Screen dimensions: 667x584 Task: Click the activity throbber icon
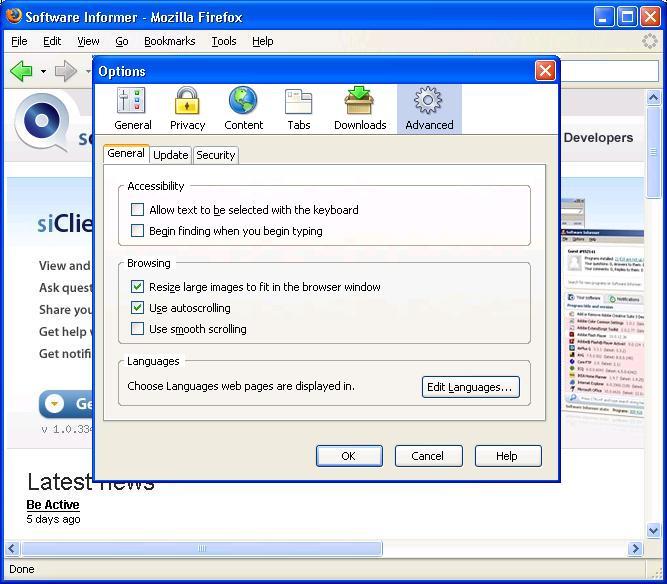pyautogui.click(x=650, y=41)
